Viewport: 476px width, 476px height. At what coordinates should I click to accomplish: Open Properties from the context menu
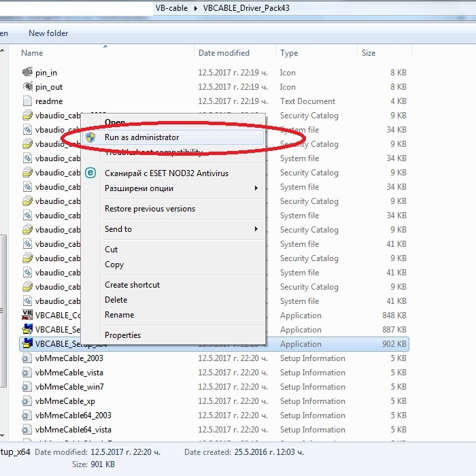[x=122, y=335]
